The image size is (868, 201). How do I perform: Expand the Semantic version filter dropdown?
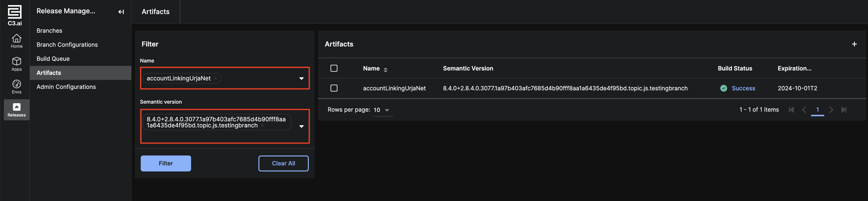[x=301, y=126]
